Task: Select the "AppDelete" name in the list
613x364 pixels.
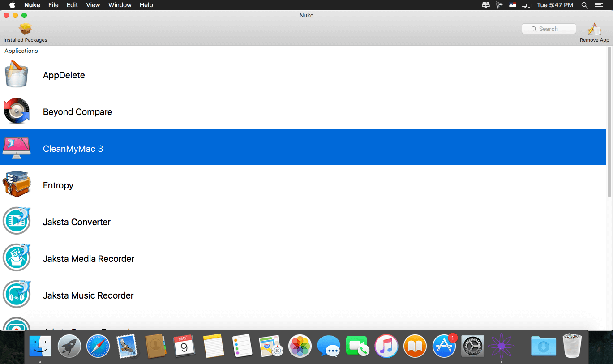Action: pos(64,75)
